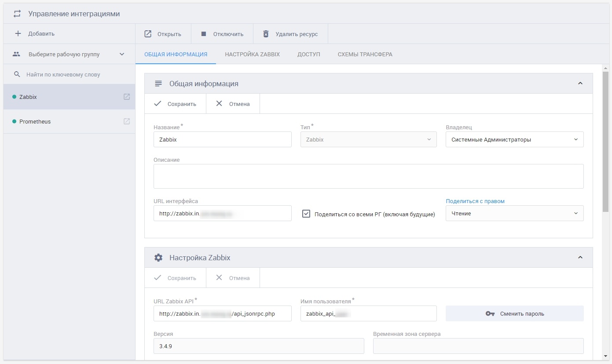Save the general information form

pyautogui.click(x=176, y=104)
